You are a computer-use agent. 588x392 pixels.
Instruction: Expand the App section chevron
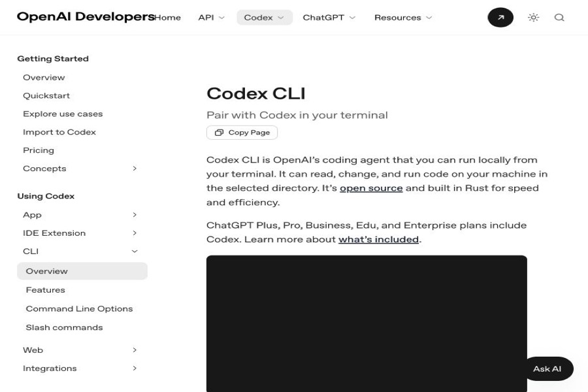(135, 215)
